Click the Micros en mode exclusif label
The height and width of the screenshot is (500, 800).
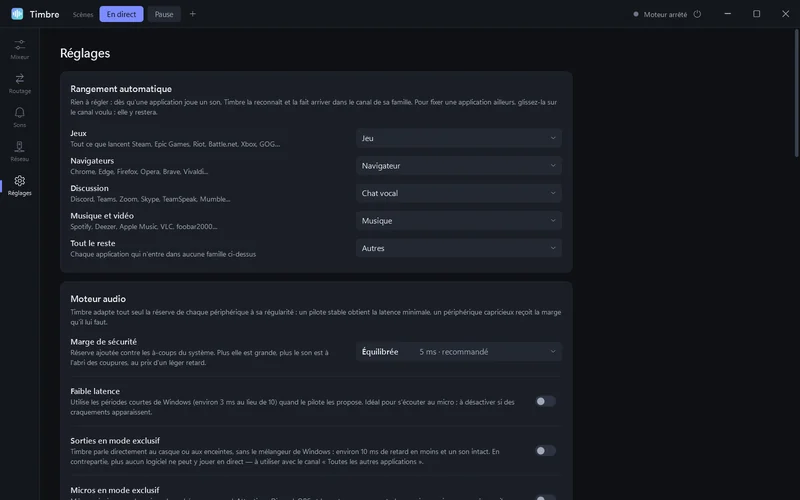pos(115,490)
